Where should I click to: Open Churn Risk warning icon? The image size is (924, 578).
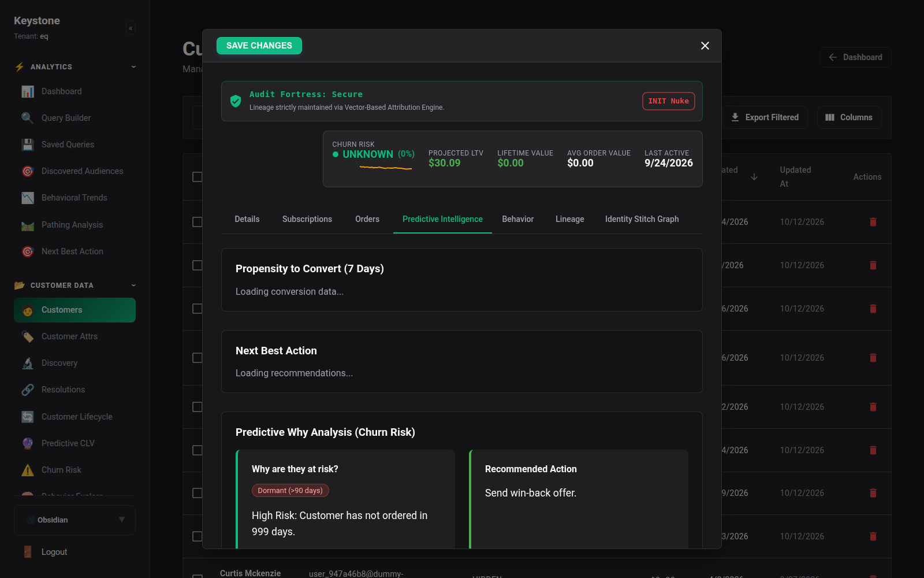tap(27, 470)
